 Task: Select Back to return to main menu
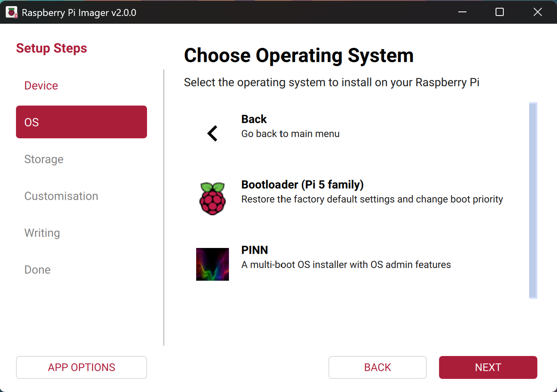tap(254, 119)
